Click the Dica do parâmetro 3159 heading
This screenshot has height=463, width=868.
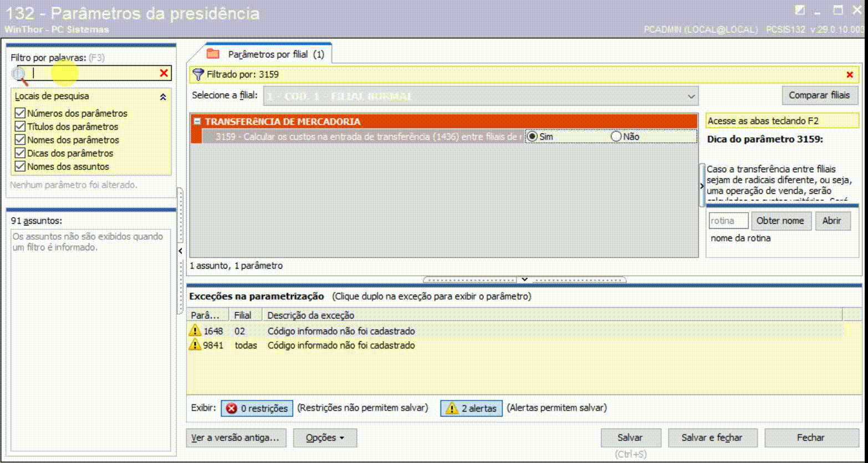coord(765,139)
